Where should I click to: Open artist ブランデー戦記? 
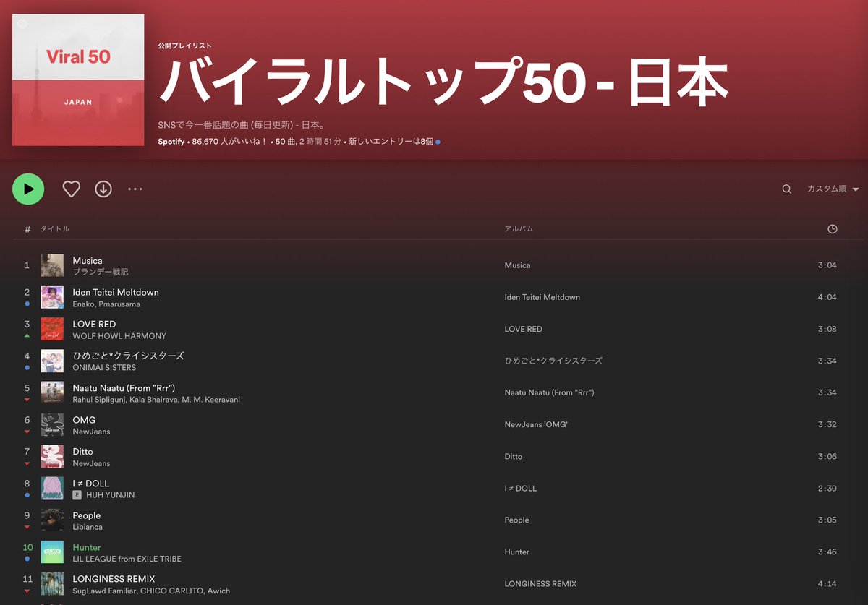[101, 272]
